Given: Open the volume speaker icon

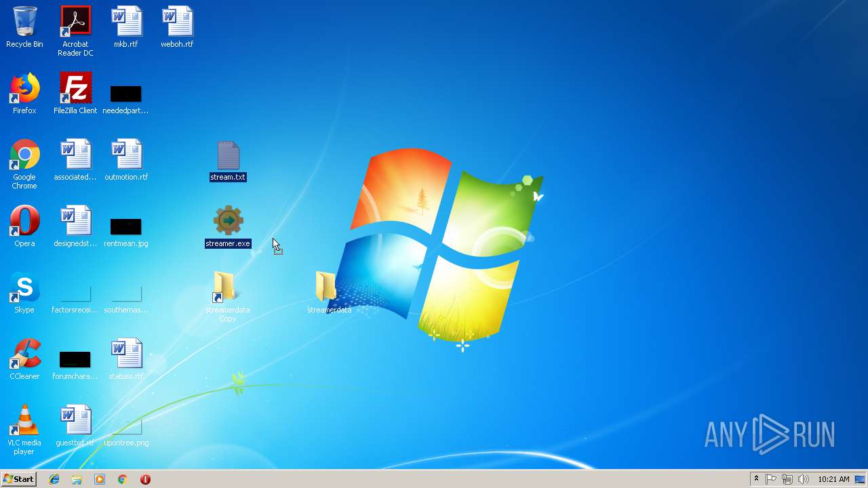Looking at the screenshot, I should point(804,479).
